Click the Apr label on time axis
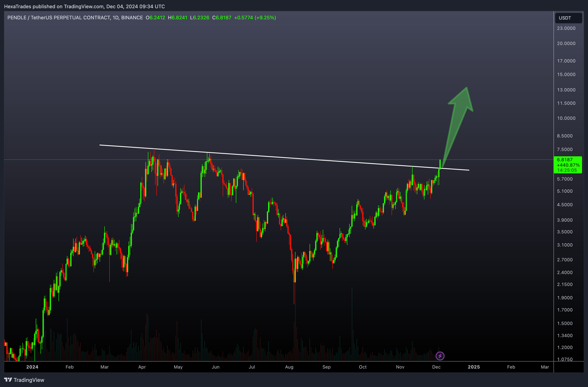Image resolution: width=588 pixels, height=387 pixels. point(142,367)
